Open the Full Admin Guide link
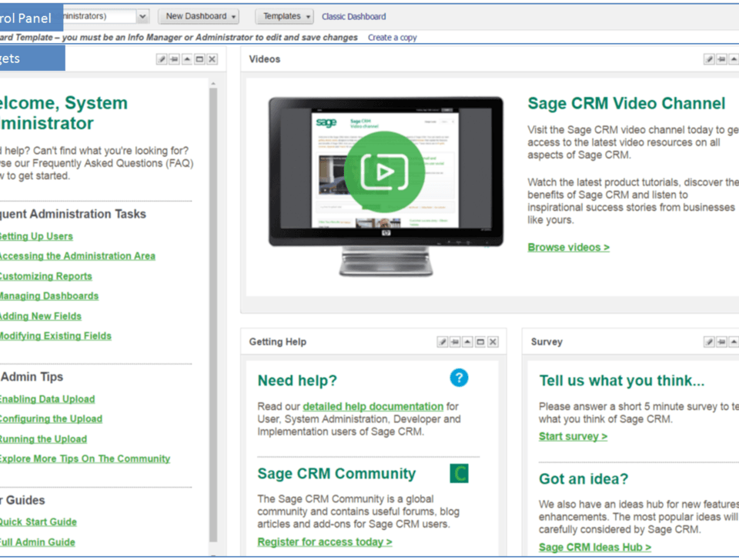739x560 pixels. pyautogui.click(x=37, y=542)
